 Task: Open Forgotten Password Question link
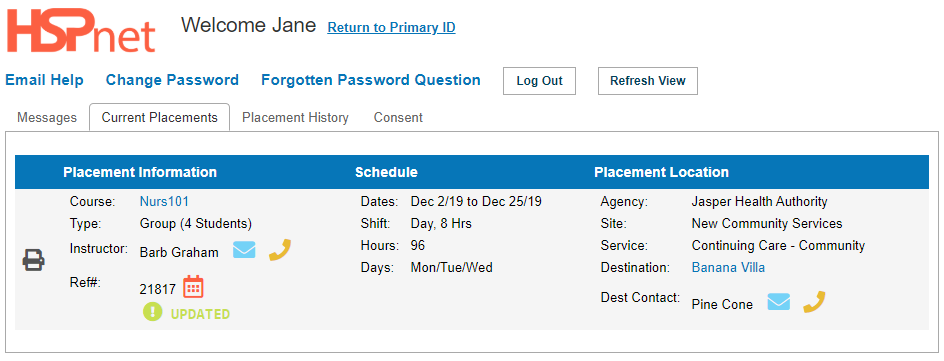pos(371,80)
